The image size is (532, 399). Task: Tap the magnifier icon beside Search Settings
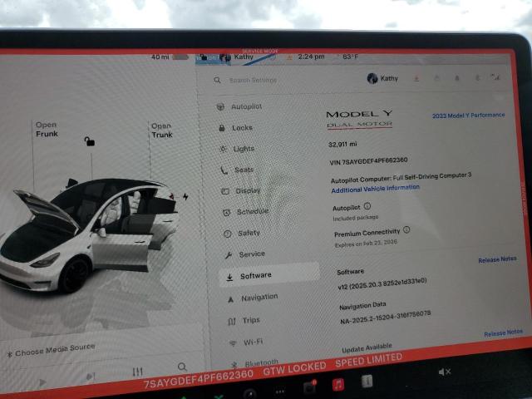pyautogui.click(x=217, y=80)
